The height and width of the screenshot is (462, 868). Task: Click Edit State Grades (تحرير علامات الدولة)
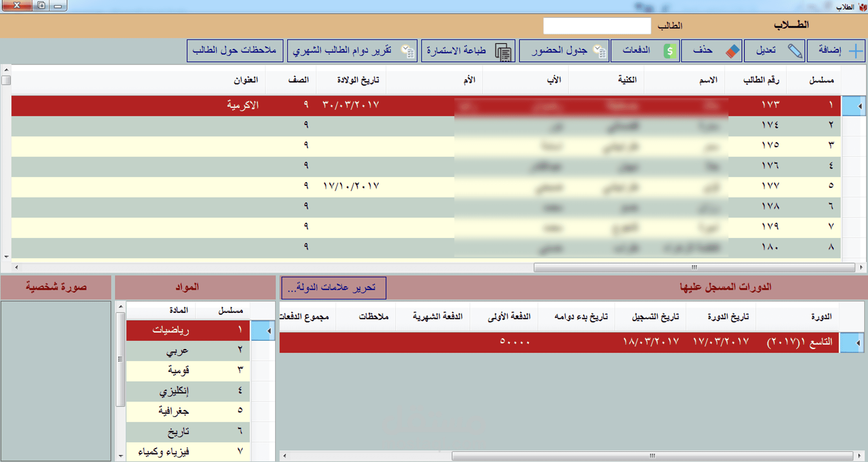334,288
